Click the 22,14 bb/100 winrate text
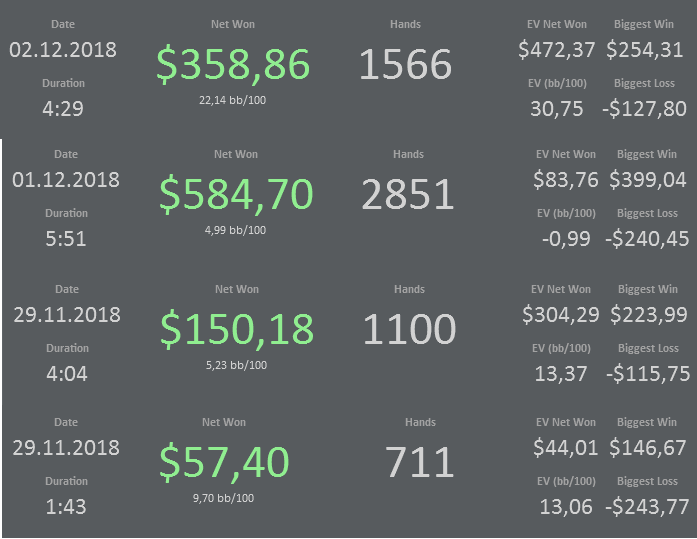The height and width of the screenshot is (539, 697). [x=232, y=100]
